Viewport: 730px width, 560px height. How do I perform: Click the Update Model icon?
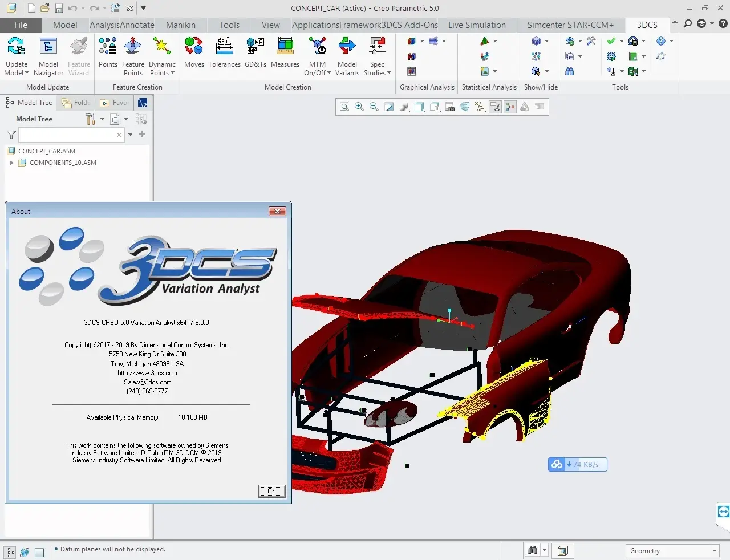[x=16, y=47]
